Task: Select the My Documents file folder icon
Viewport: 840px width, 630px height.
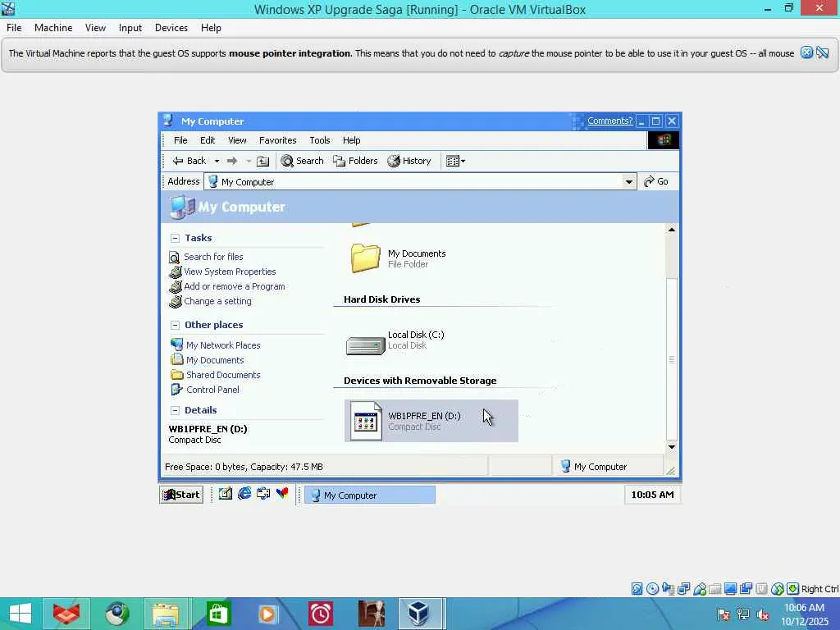Action: pos(365,258)
